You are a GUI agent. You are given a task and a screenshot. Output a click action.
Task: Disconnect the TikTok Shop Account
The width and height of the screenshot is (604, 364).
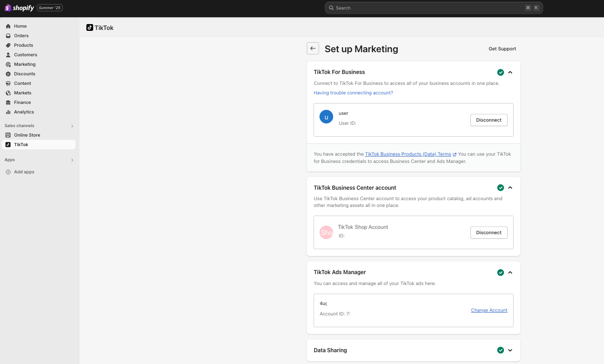point(489,232)
